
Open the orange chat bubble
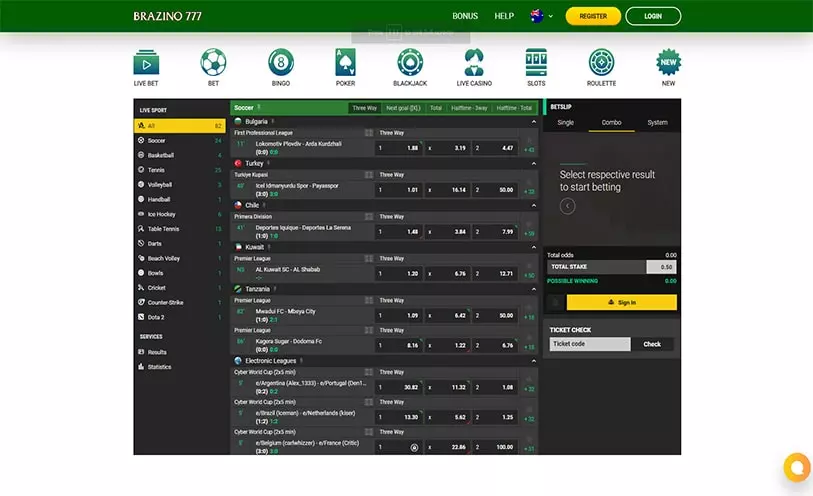click(x=797, y=467)
